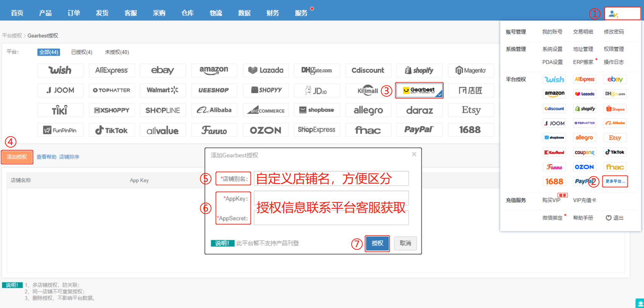Select the AliExpress platform tile
Image resolution: width=644 pixels, height=308 pixels.
(x=111, y=70)
